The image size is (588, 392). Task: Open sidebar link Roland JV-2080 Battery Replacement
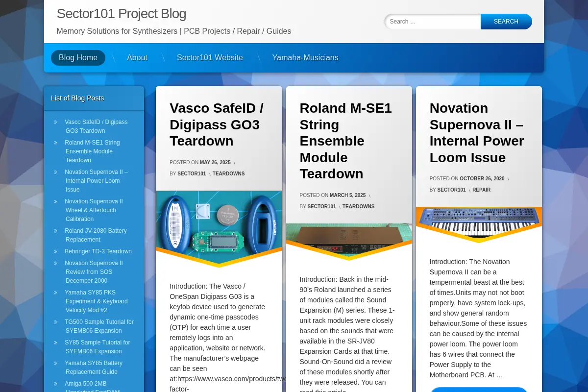(x=96, y=235)
